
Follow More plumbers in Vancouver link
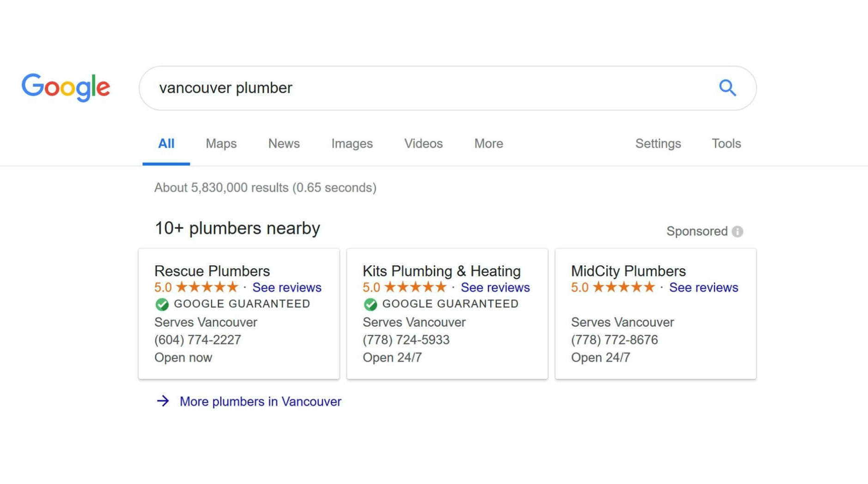tap(260, 401)
